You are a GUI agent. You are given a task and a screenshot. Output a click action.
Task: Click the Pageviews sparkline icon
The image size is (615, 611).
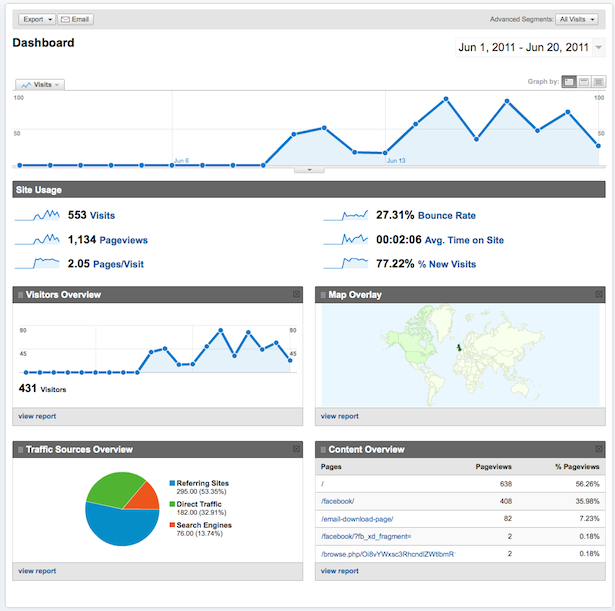(37, 240)
